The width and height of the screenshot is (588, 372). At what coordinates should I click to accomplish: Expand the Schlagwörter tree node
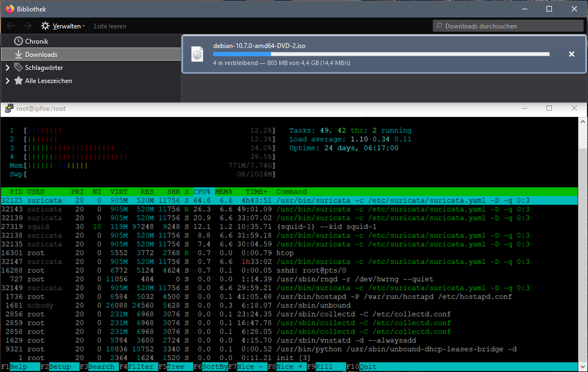(8, 68)
